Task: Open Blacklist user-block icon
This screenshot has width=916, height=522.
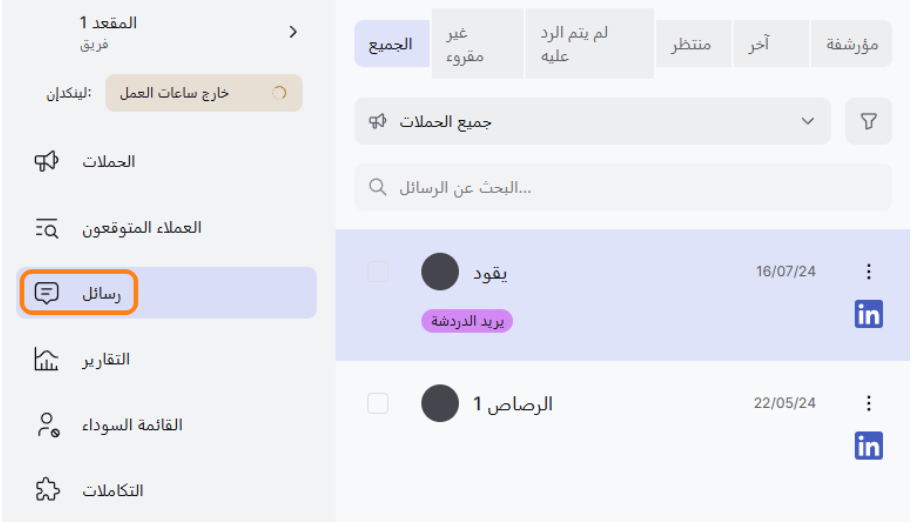Action: point(47,425)
